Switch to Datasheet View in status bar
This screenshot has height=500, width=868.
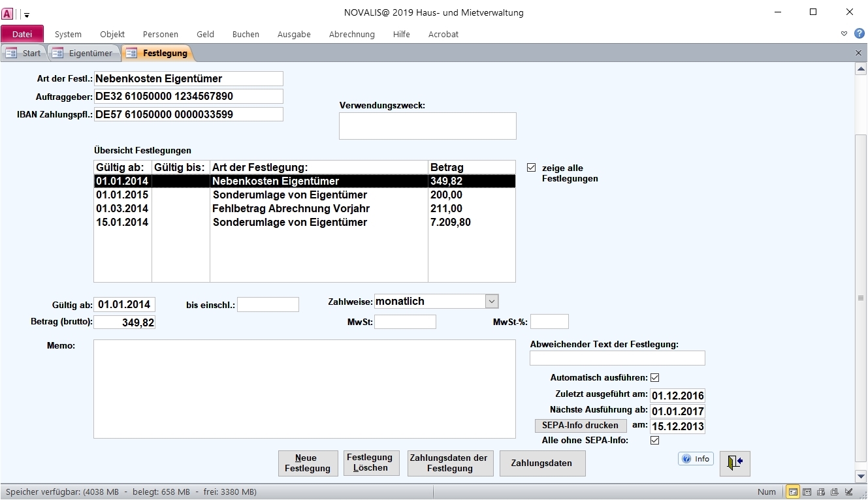[807, 492]
